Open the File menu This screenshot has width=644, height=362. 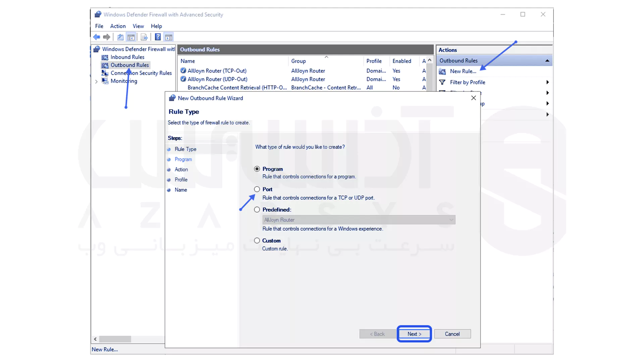(x=99, y=26)
